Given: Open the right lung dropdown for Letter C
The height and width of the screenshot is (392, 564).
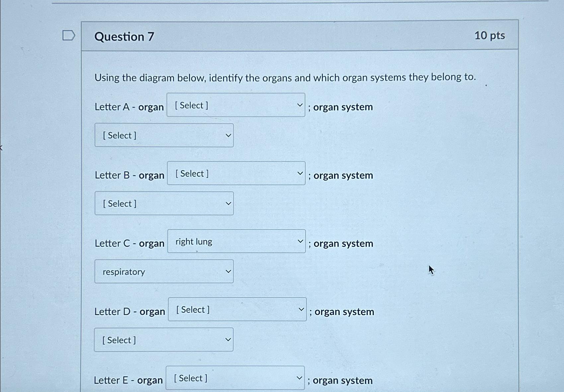Looking at the screenshot, I should [236, 242].
